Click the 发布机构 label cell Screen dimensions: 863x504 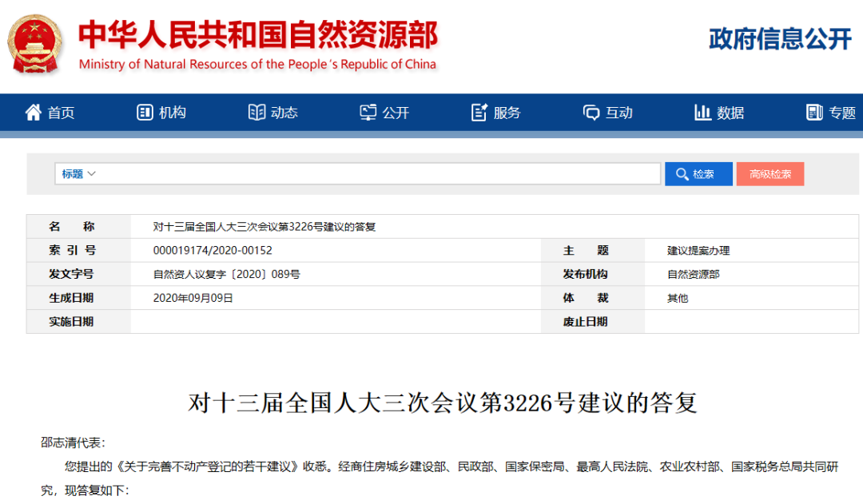pos(593,274)
